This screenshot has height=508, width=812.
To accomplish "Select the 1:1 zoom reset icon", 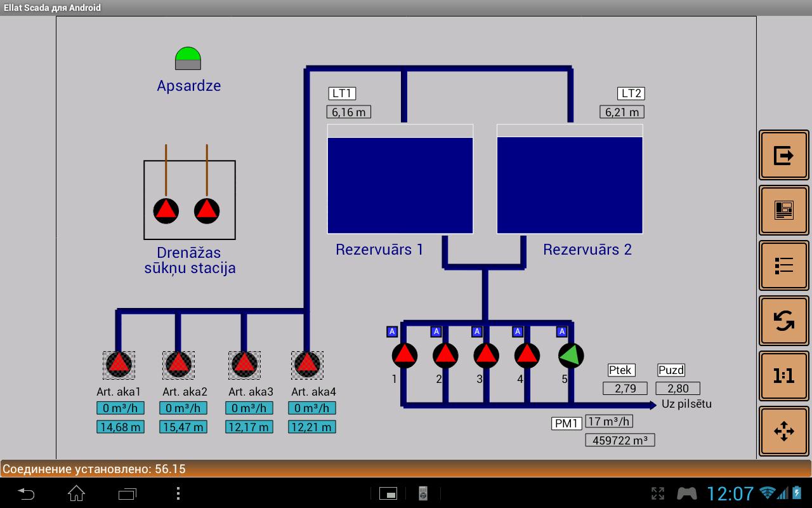I will click(x=783, y=375).
